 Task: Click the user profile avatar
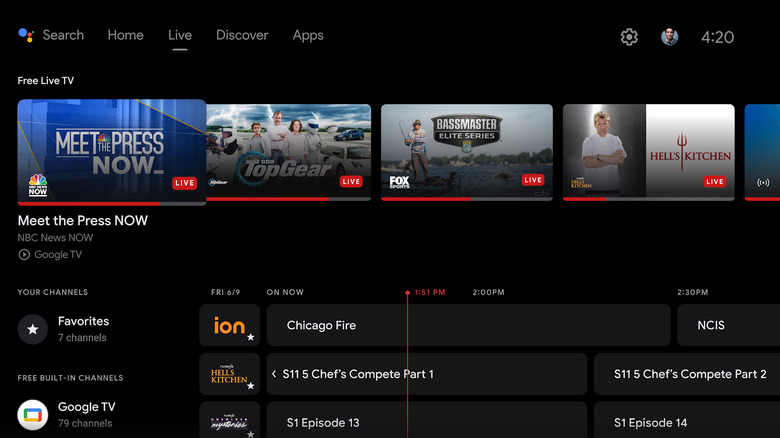[x=669, y=37]
